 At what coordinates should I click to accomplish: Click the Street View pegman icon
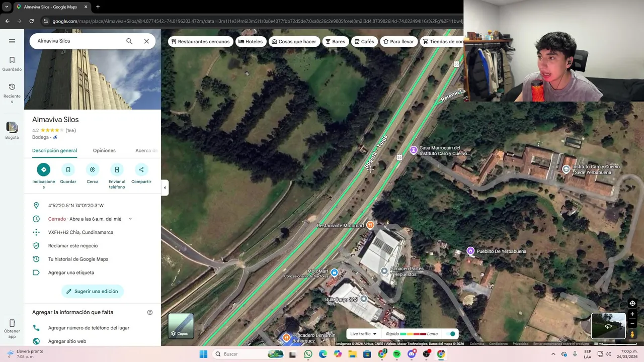632,334
